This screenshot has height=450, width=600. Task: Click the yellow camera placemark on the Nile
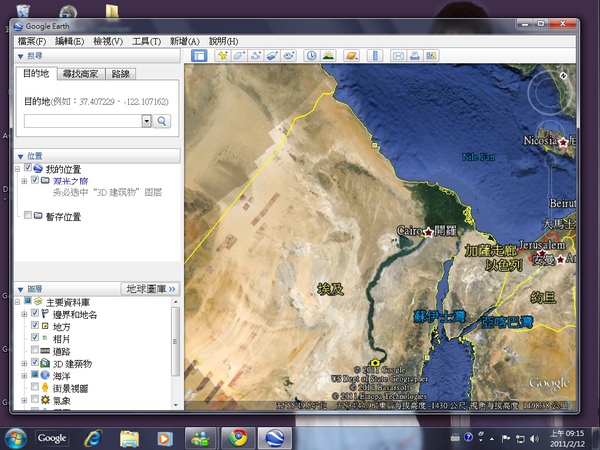click(375, 362)
